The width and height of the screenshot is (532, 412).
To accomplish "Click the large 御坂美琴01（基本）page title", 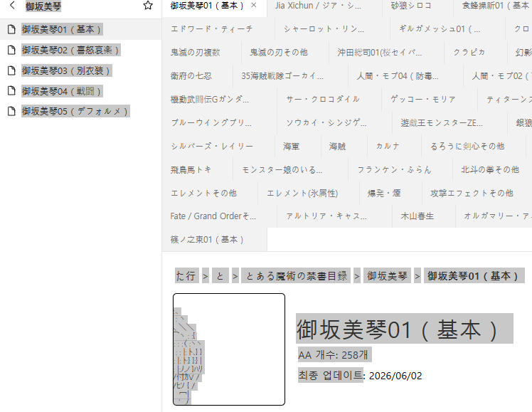I will click(x=405, y=329).
